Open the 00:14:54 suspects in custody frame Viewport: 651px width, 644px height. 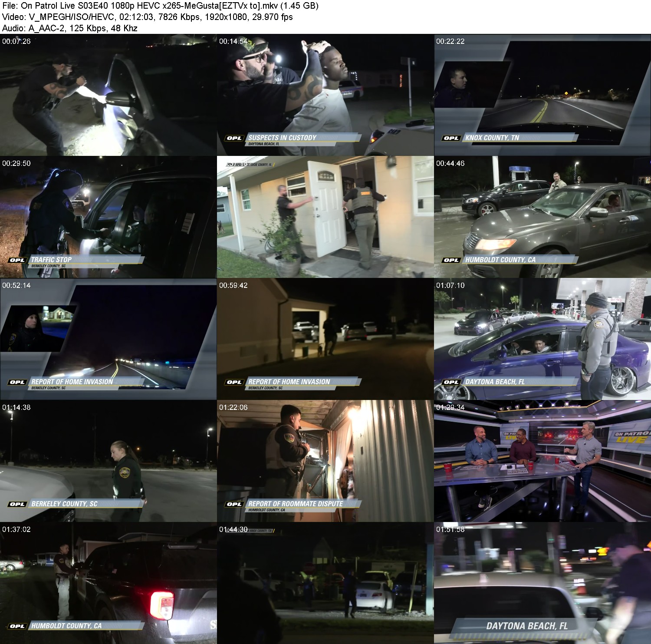(325, 95)
